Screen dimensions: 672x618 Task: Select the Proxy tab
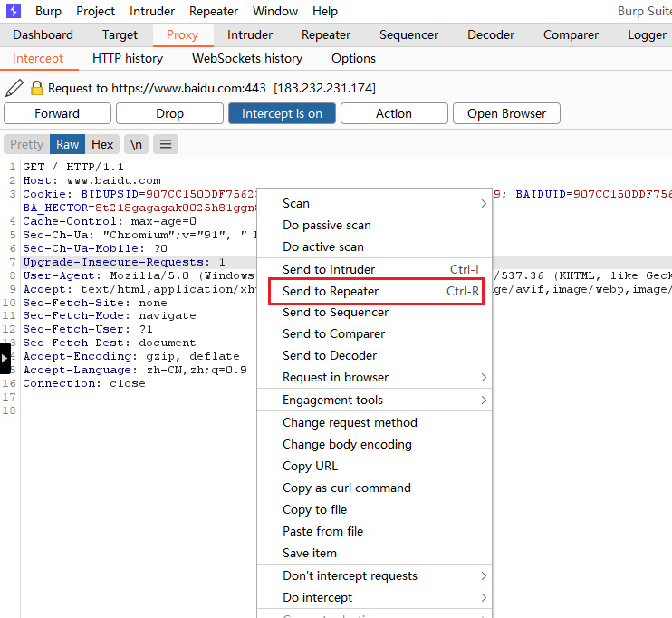point(183,34)
